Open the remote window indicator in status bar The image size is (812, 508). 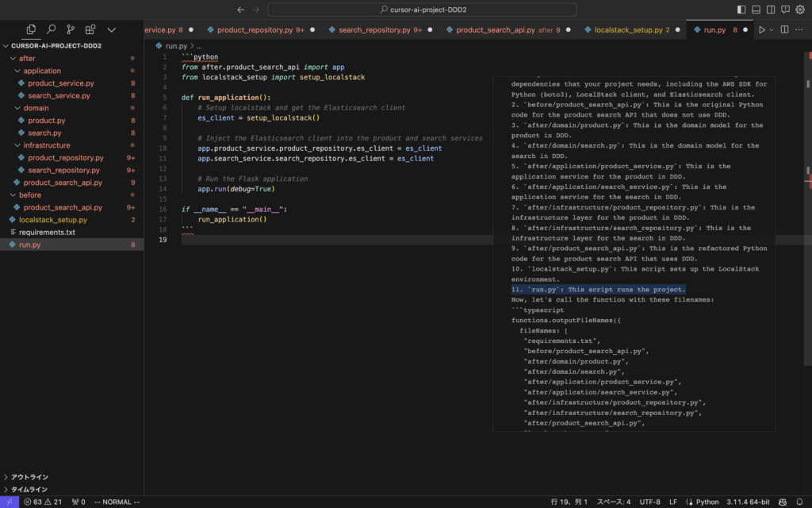click(x=10, y=502)
